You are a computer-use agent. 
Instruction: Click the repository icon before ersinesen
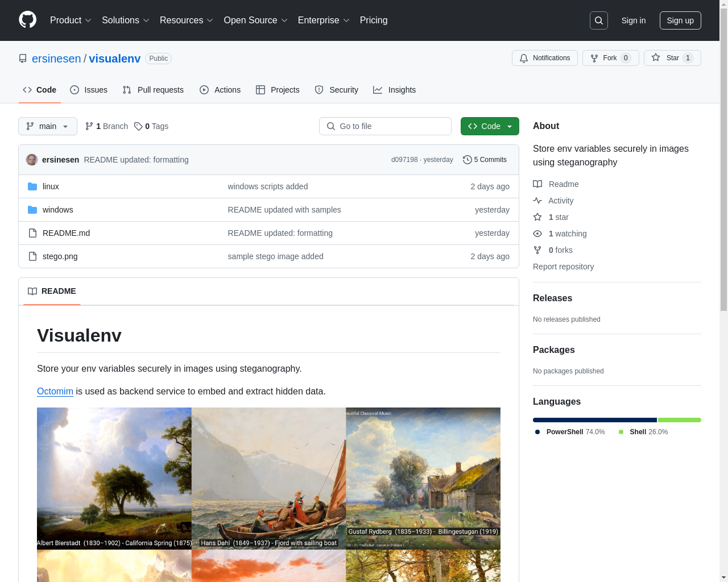[23, 59]
